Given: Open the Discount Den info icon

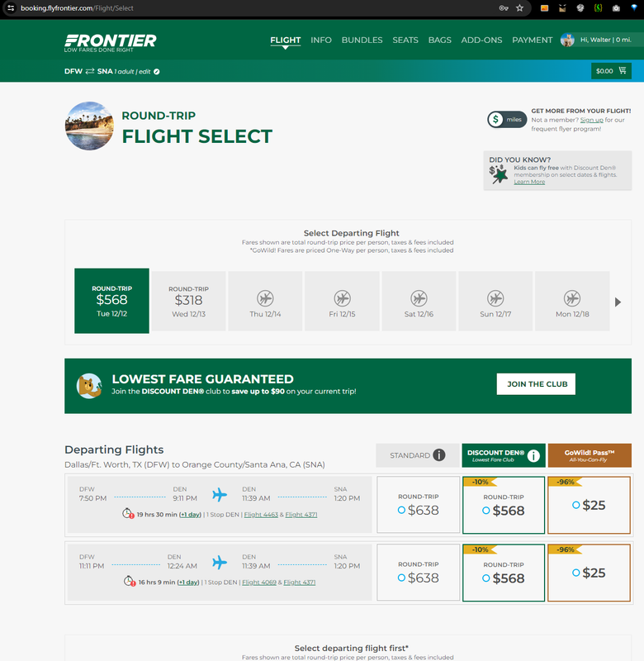Looking at the screenshot, I should click(533, 455).
